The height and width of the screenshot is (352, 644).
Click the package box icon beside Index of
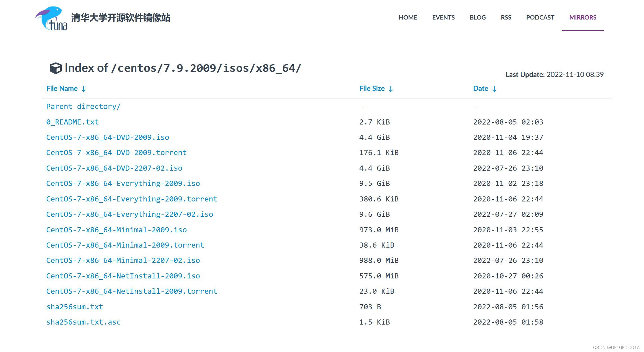point(55,68)
